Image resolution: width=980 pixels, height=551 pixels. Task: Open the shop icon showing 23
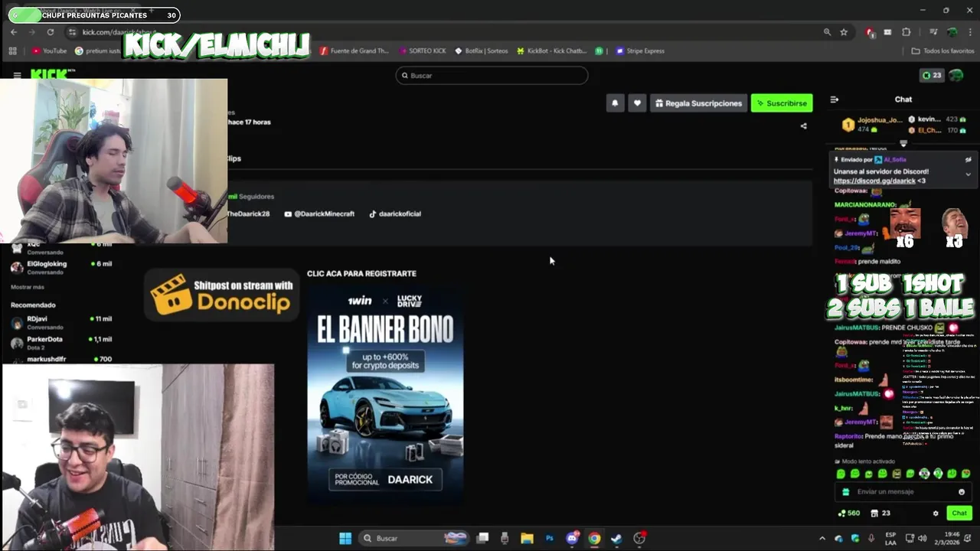pyautogui.click(x=880, y=514)
